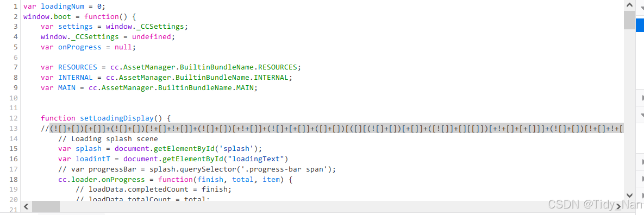Click line number 18 in the gutter
This screenshot has height=215, width=644.
(x=13, y=179)
